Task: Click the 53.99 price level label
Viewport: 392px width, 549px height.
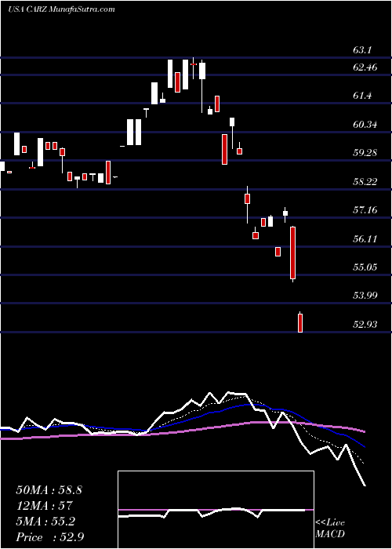Action: click(365, 296)
